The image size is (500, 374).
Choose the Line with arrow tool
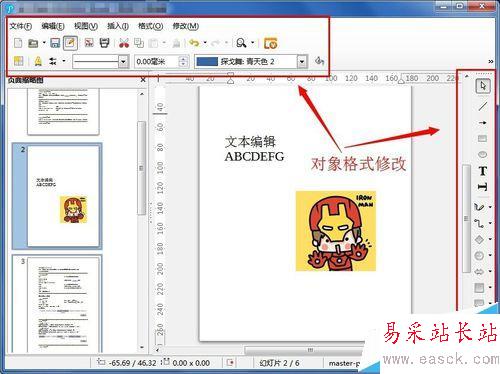482,123
